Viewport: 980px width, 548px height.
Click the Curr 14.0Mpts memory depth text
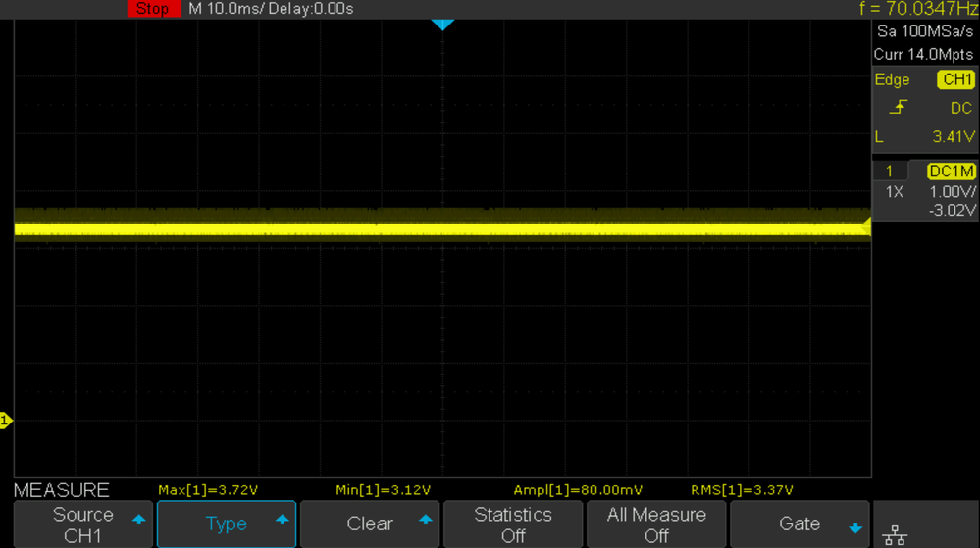924,54
